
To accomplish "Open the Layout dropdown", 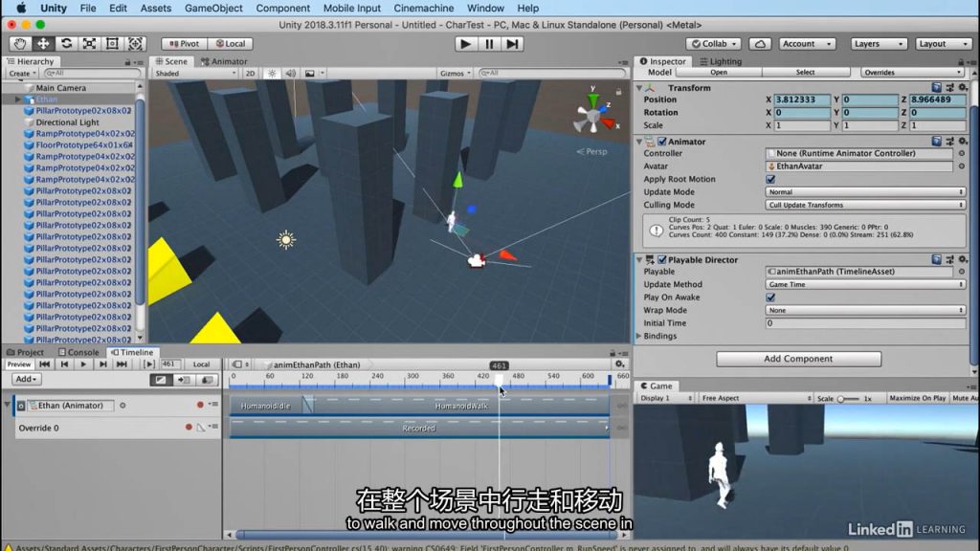I will (x=943, y=44).
